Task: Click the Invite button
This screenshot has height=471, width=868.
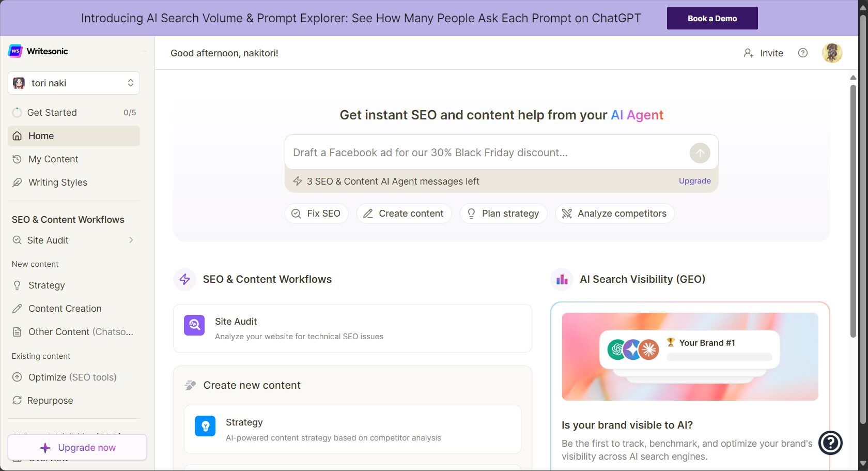Action: pos(763,53)
